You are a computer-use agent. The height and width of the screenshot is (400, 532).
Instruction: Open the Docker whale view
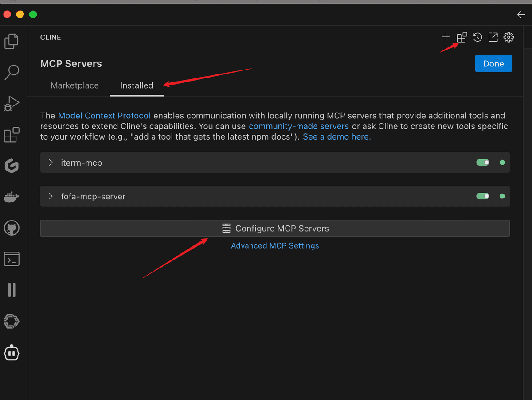(12, 197)
